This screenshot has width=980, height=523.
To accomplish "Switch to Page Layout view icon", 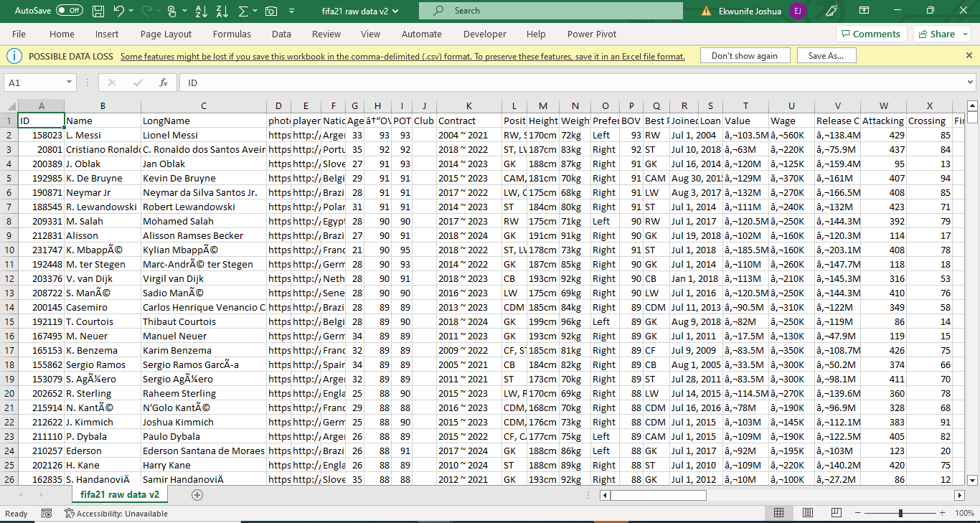I will coord(808,513).
